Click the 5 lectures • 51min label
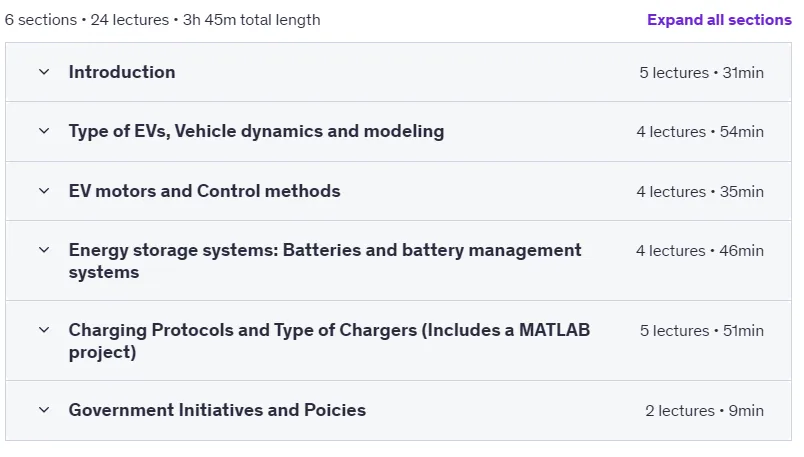 pos(701,331)
